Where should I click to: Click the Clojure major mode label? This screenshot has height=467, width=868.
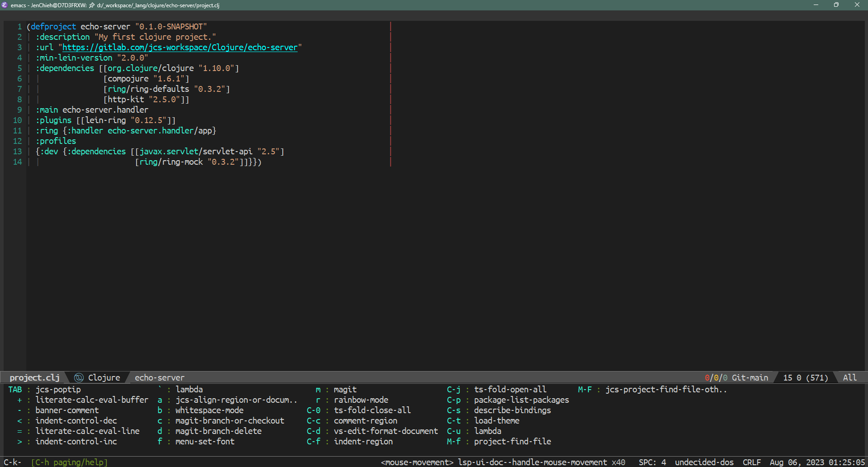(x=104, y=377)
